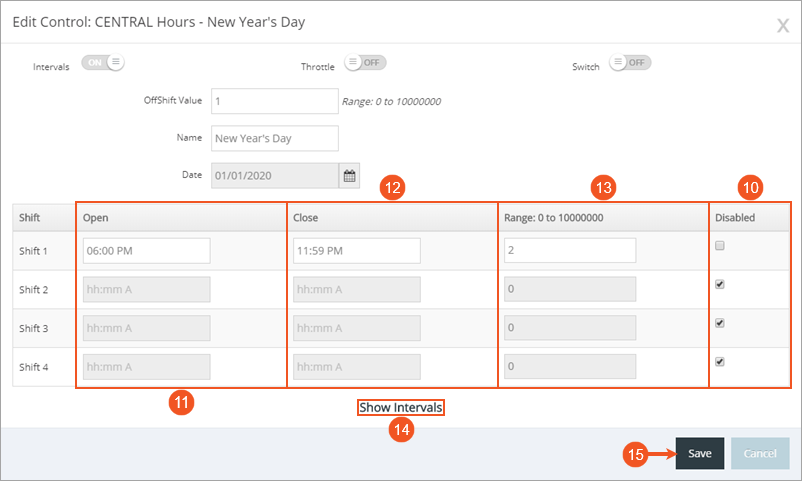802x481 pixels.
Task: Select the Shift 1 range value field
Action: coord(570,250)
